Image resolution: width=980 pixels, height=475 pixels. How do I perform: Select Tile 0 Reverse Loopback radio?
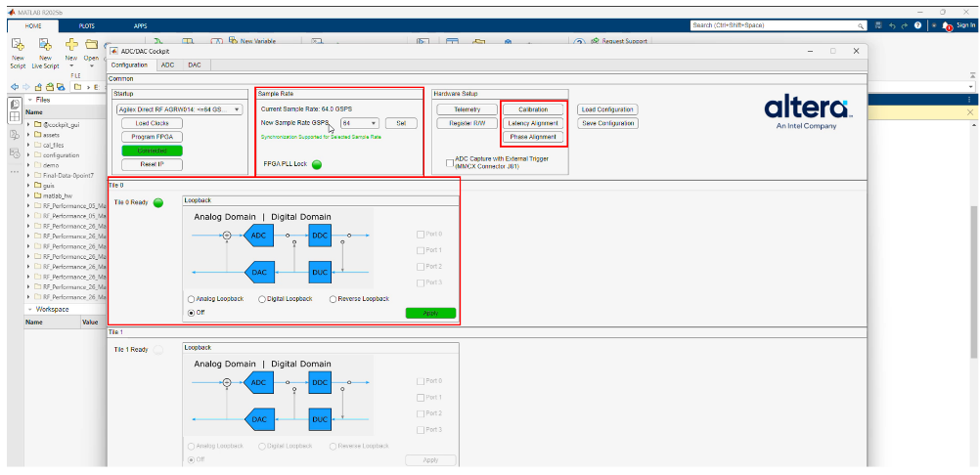click(x=334, y=299)
